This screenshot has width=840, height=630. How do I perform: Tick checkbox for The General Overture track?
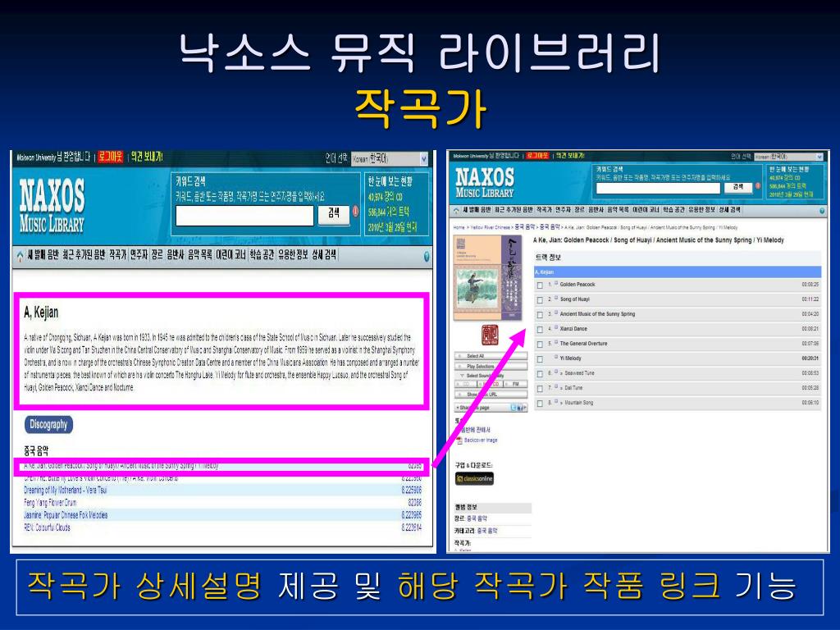click(x=540, y=344)
